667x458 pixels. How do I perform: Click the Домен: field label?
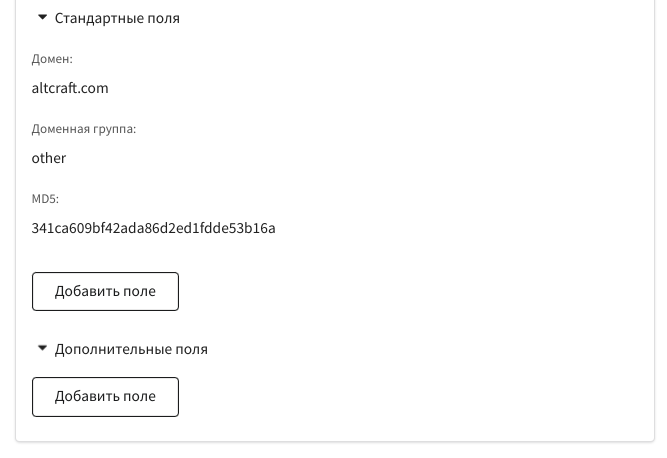point(52,59)
